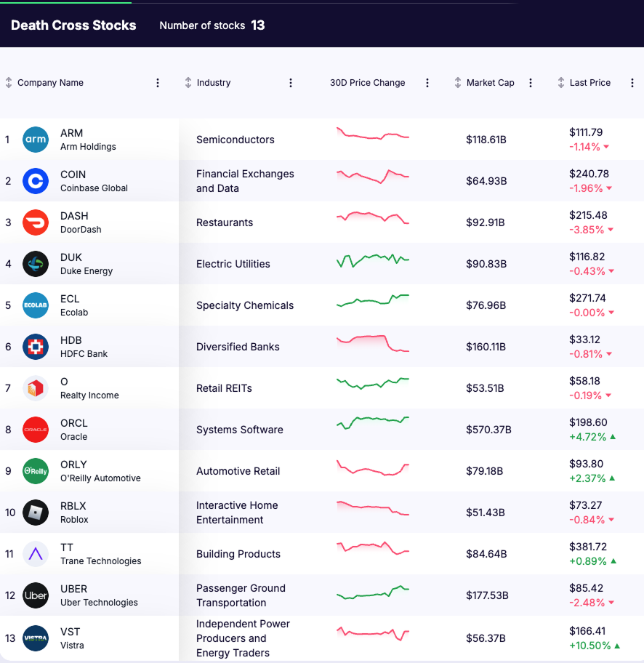
Task: Click the DoorDash logo
Action: click(x=36, y=222)
